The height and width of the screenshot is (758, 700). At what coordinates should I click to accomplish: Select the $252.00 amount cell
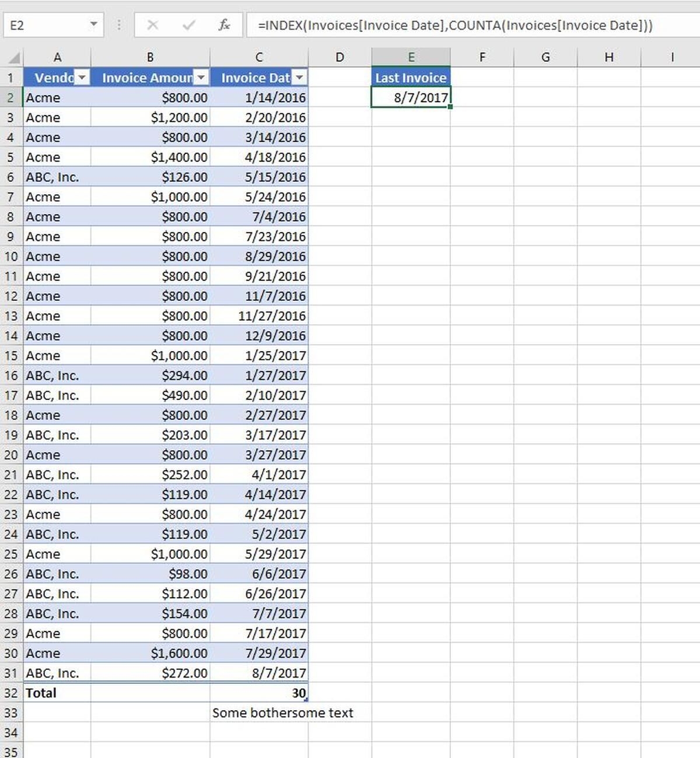point(150,475)
